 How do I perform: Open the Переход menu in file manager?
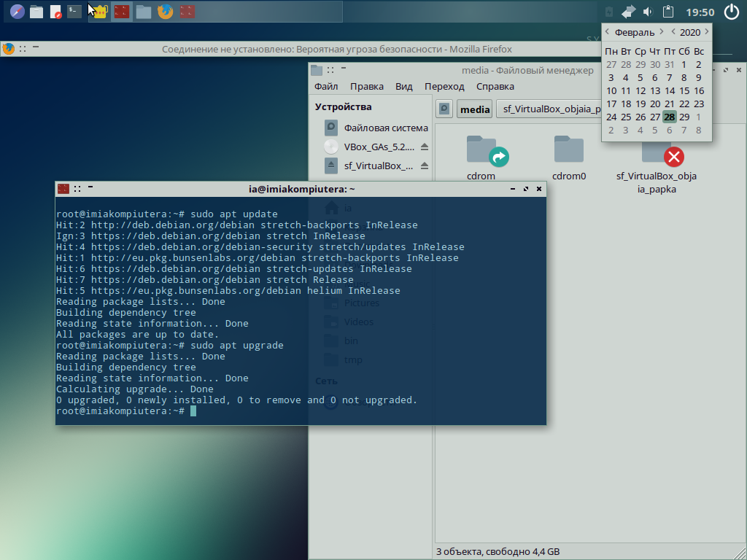444,86
